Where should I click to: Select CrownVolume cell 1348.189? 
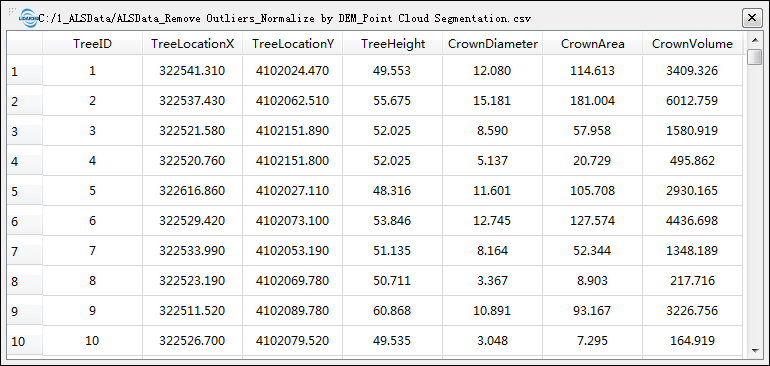coord(692,251)
